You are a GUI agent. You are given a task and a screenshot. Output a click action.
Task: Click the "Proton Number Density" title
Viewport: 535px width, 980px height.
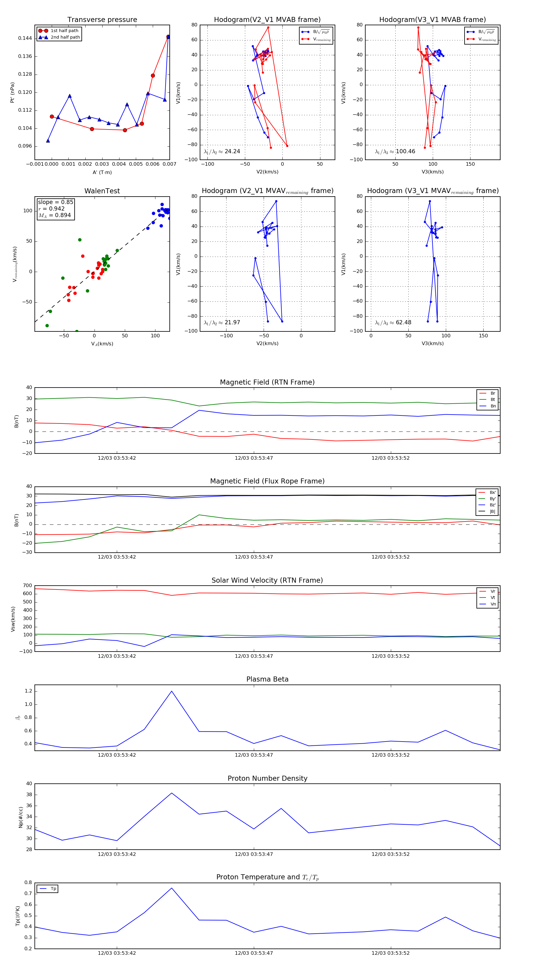point(267,778)
